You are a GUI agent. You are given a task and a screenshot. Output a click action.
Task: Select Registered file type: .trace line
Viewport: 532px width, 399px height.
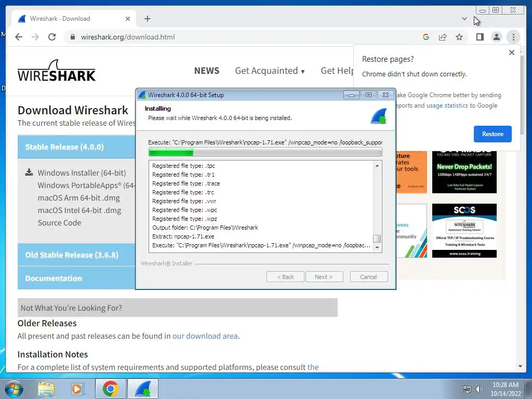pos(186,183)
